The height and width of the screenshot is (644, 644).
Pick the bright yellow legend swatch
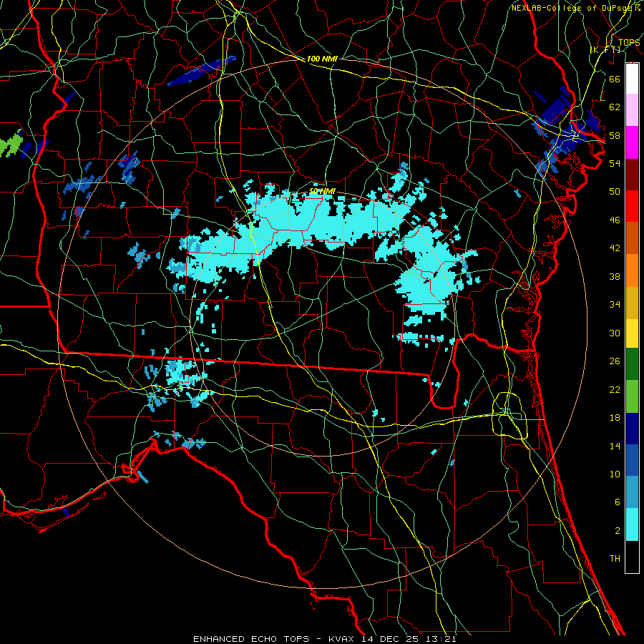click(x=632, y=333)
